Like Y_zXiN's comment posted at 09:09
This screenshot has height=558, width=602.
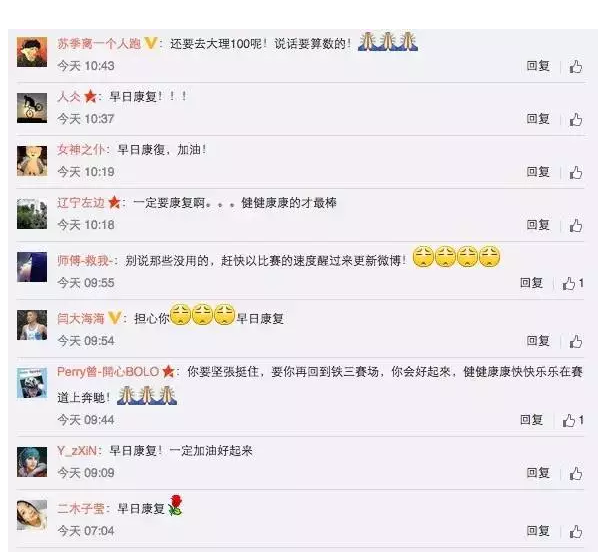pos(576,474)
